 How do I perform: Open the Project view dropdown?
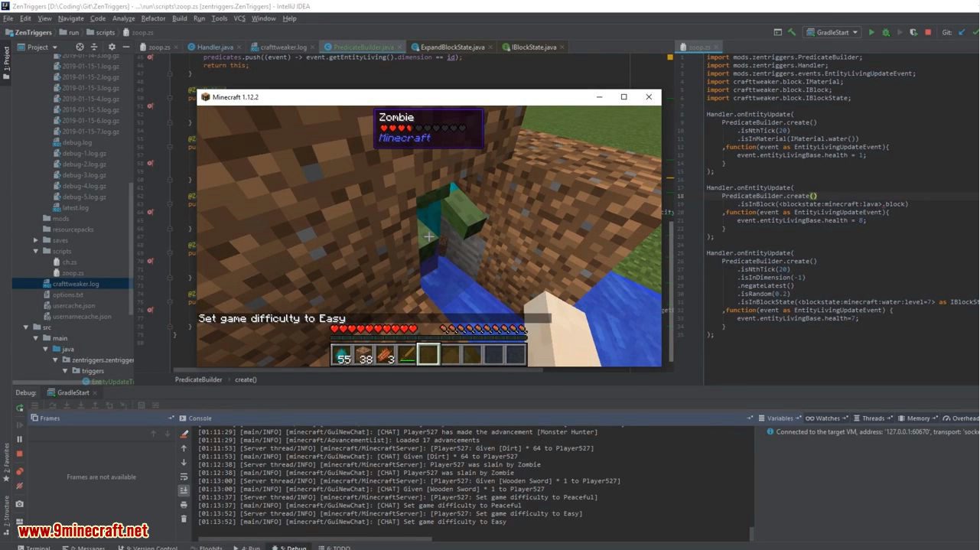pos(37,47)
